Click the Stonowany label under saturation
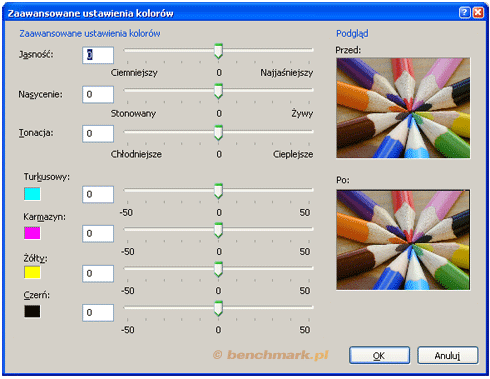 [133, 114]
